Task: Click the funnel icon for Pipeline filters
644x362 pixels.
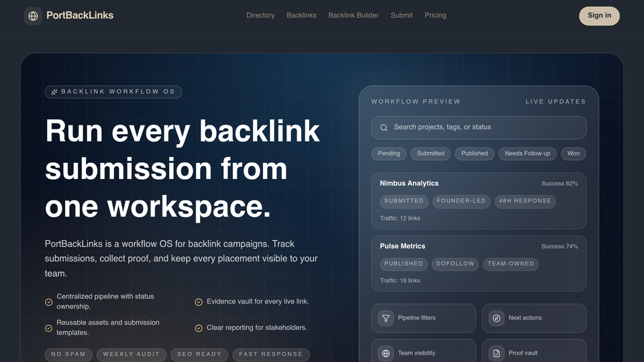Action: pos(386,318)
